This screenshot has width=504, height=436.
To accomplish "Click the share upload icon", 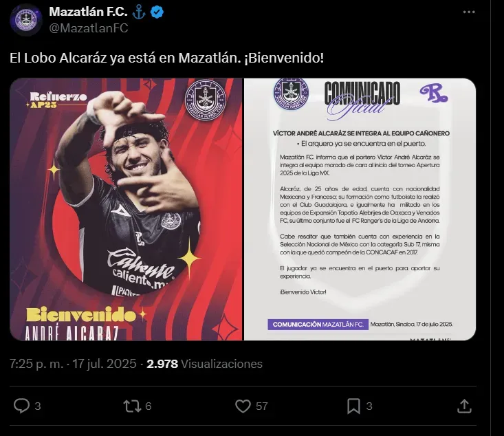I will click(464, 406).
